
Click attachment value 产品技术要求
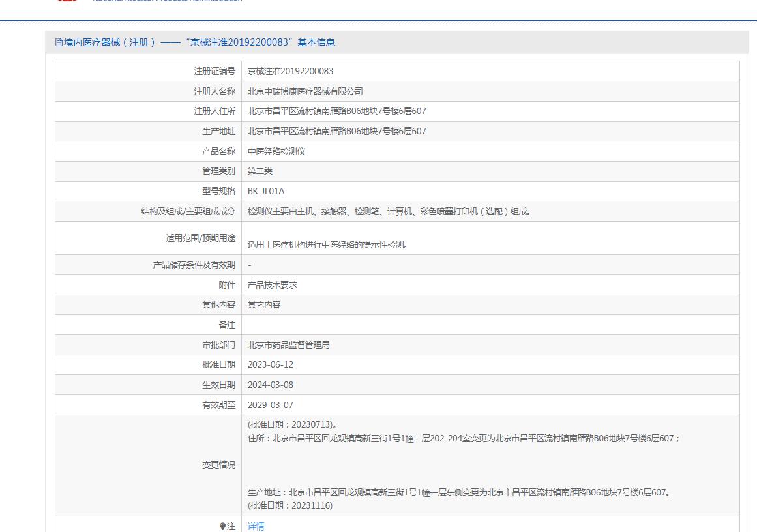[x=273, y=285]
